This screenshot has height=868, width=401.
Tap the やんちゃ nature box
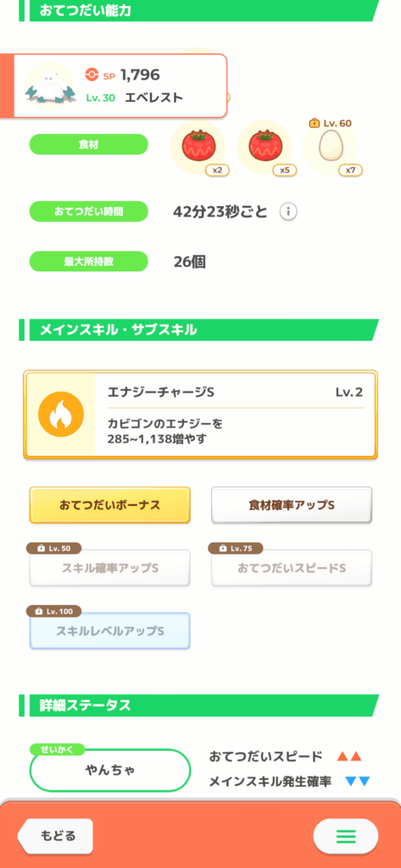coord(109,770)
